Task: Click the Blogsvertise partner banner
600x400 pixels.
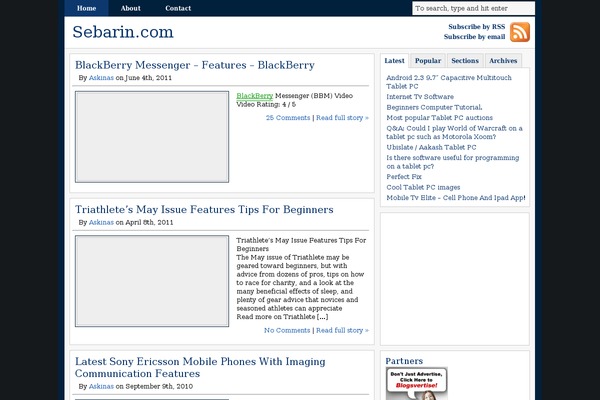Action: click(417, 384)
